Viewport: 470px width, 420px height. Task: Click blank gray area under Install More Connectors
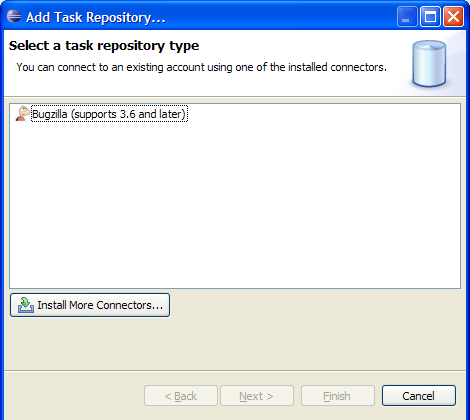pos(235,343)
